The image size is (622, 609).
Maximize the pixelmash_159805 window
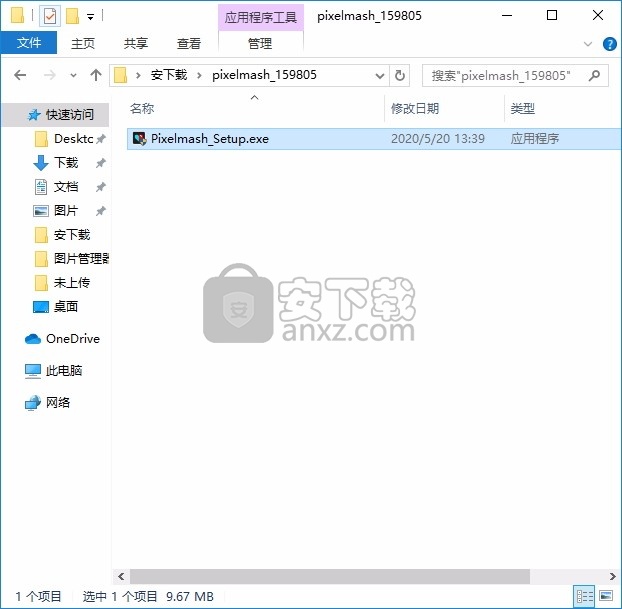pyautogui.click(x=552, y=16)
